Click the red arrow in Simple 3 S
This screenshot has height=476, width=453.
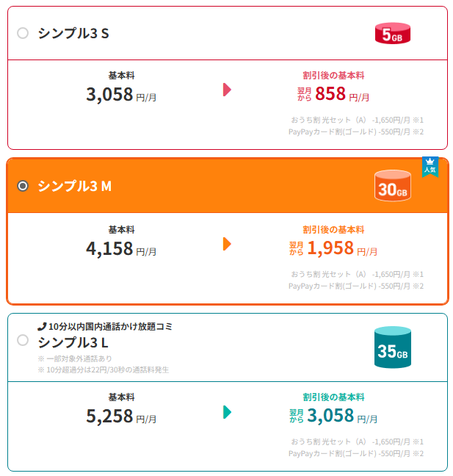click(x=227, y=90)
